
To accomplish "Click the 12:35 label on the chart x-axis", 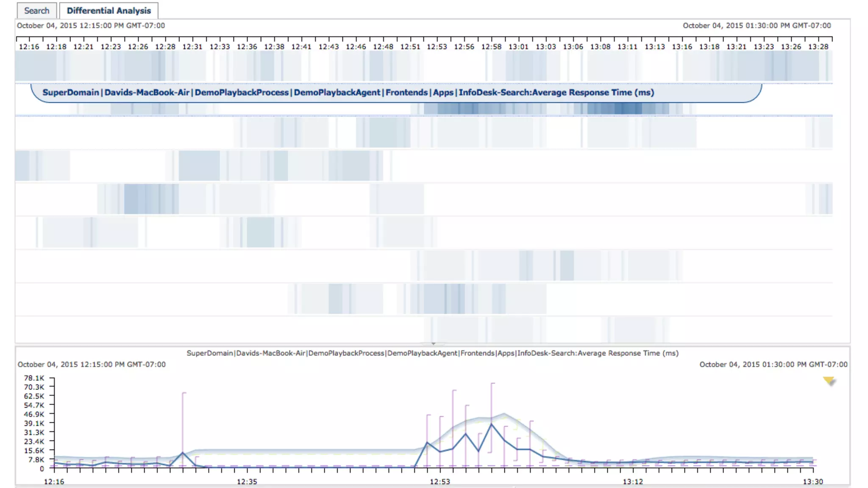I will [x=247, y=482].
